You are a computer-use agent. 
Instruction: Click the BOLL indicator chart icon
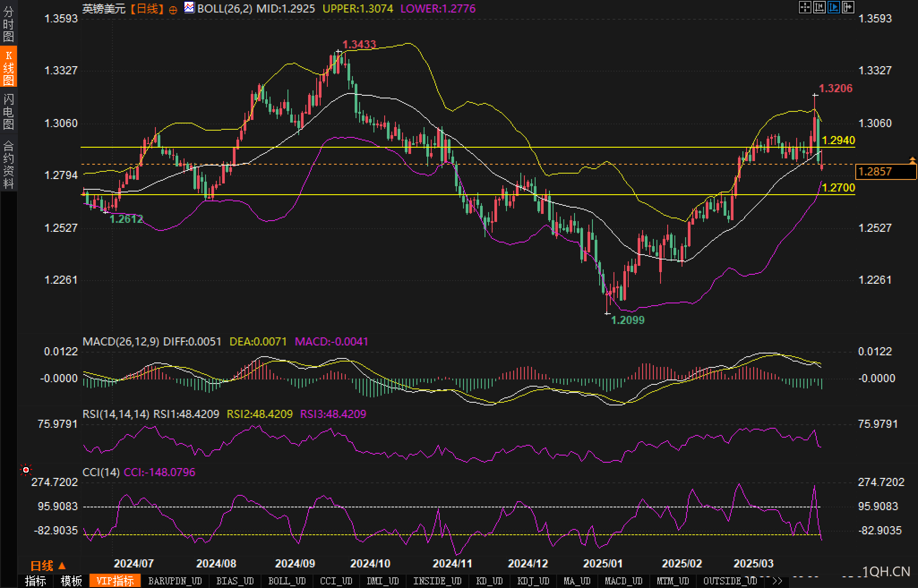(x=189, y=8)
